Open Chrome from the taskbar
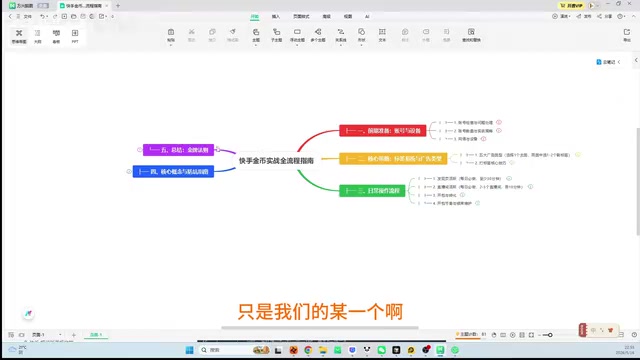 [x=308, y=350]
